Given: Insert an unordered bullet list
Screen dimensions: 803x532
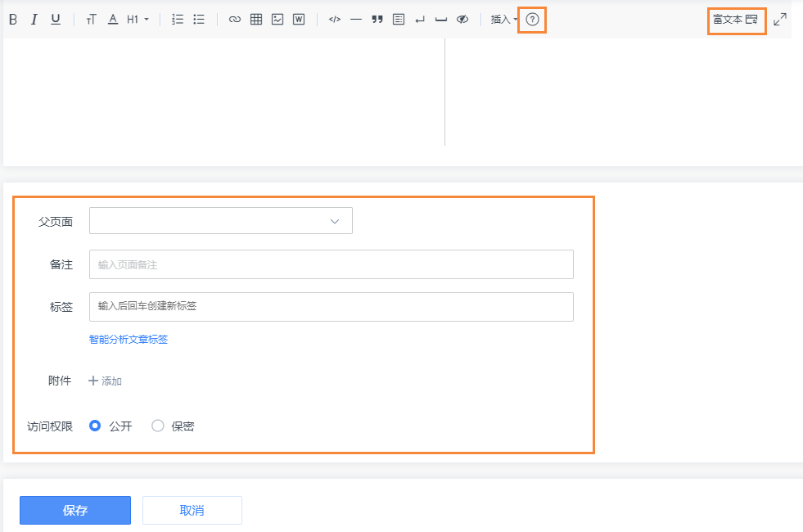Looking at the screenshot, I should pyautogui.click(x=199, y=20).
